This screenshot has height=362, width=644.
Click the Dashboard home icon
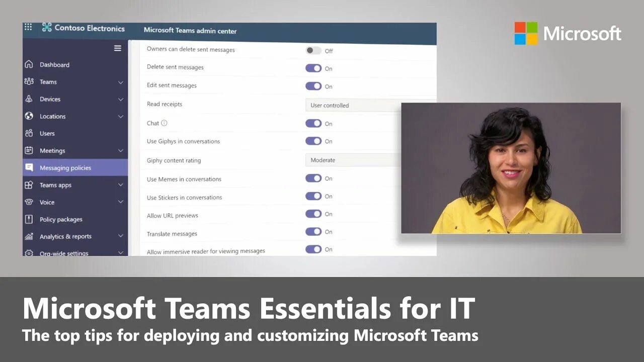(29, 64)
